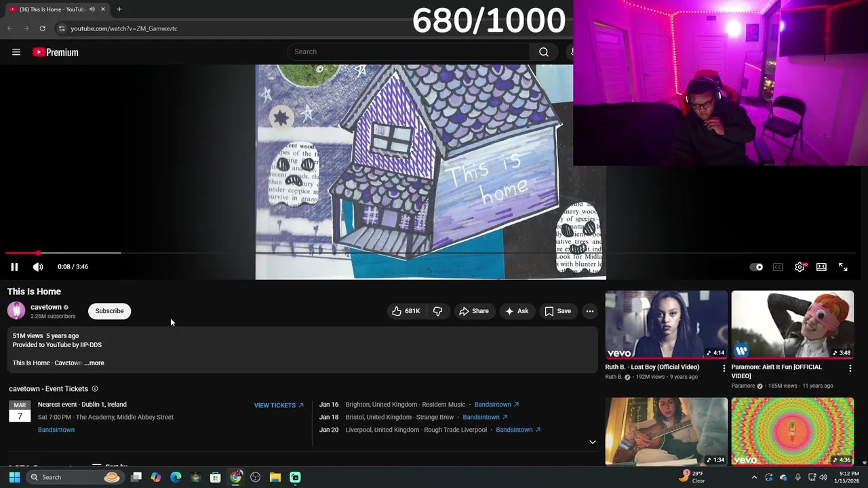Image resolution: width=868 pixels, height=488 pixels.
Task: Reload the current page
Action: 42,28
